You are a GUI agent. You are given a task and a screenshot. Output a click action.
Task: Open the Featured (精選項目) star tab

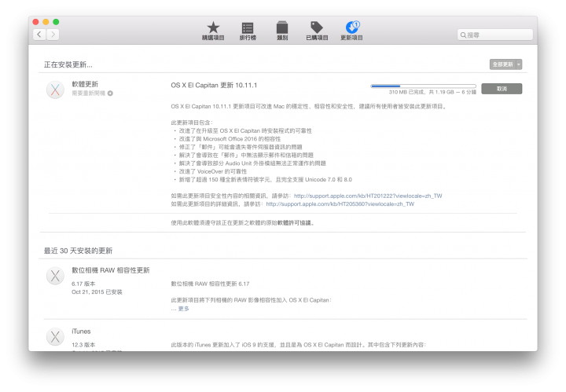tap(213, 31)
